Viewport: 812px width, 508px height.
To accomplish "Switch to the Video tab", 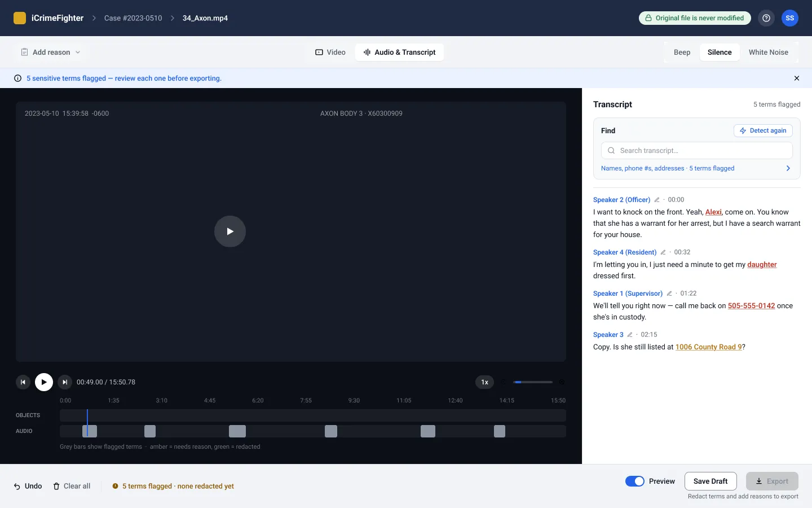I will coord(330,52).
